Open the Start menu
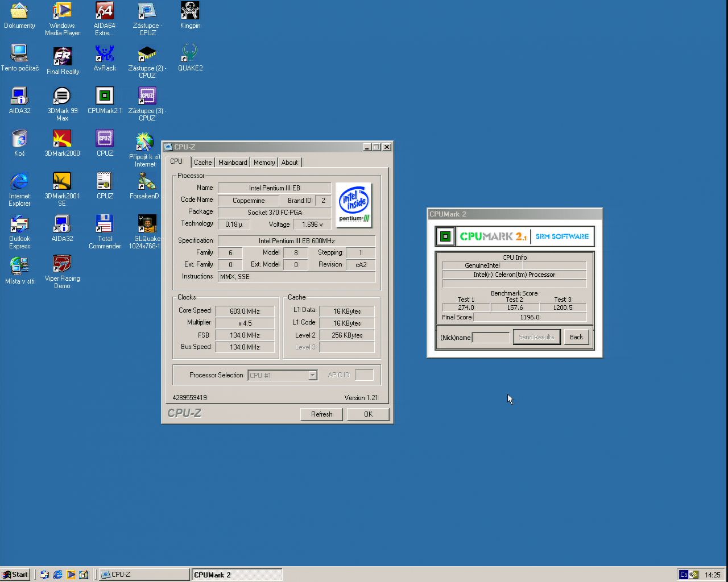Viewport: 728px width, 582px height. 15,575
